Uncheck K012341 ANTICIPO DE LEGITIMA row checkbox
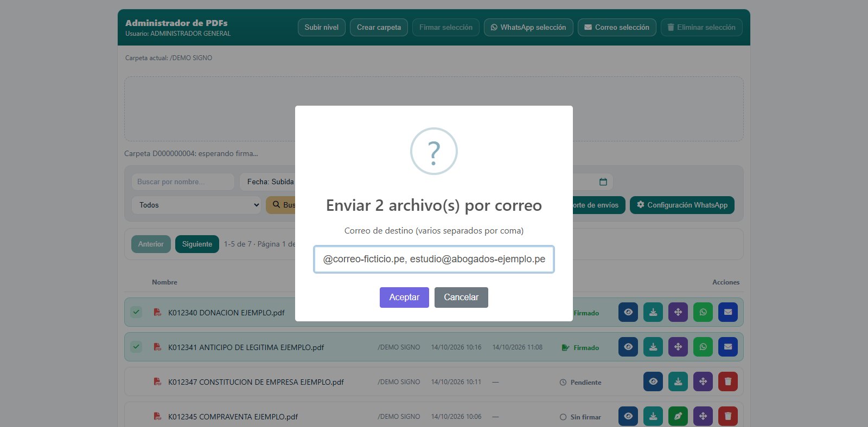 click(x=136, y=347)
